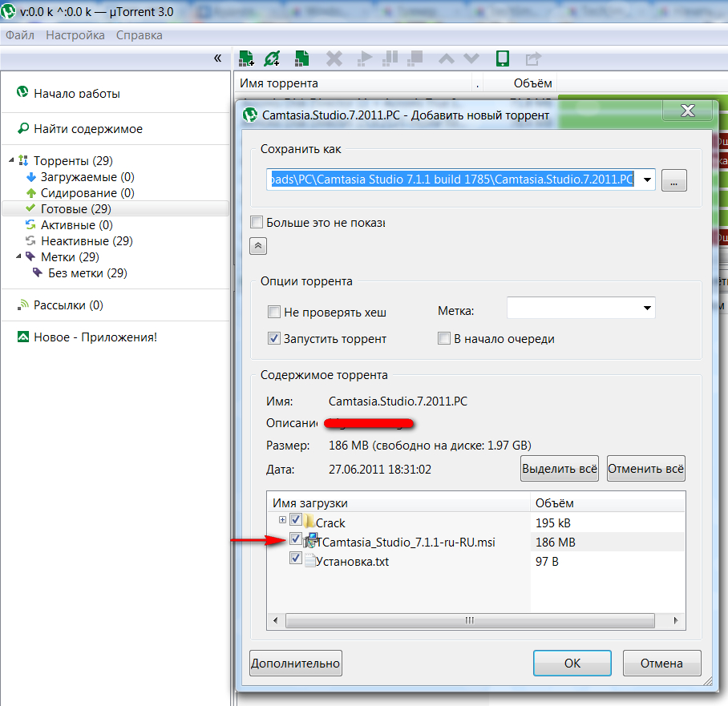This screenshot has width=728, height=706.
Task: Expand the Crack folder node
Action: pos(282,520)
